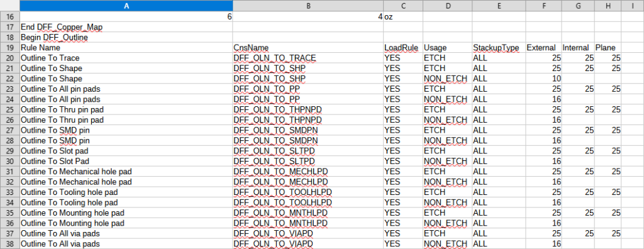Click the cell with value 6 in row 16
Screen dimensions: 644x249
point(126,16)
